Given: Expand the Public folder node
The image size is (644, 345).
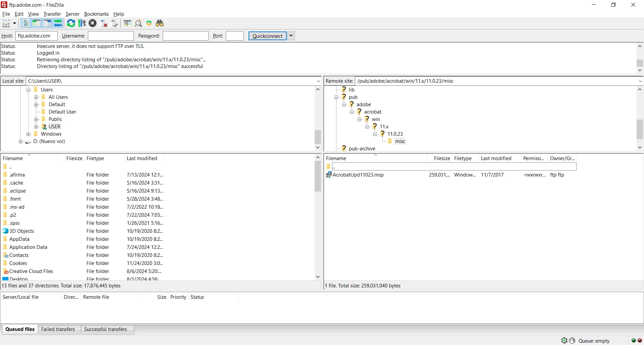Looking at the screenshot, I should pyautogui.click(x=36, y=119).
